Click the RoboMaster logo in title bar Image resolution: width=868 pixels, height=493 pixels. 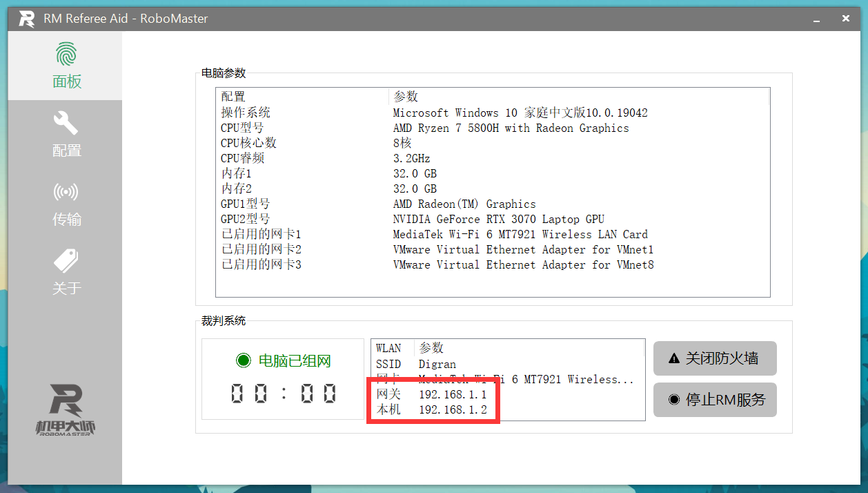coord(26,19)
